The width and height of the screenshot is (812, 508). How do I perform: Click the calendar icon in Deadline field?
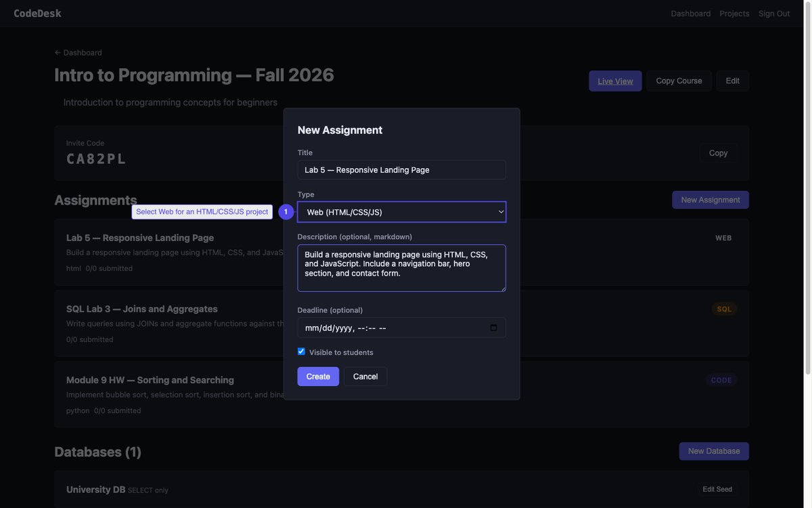click(493, 328)
